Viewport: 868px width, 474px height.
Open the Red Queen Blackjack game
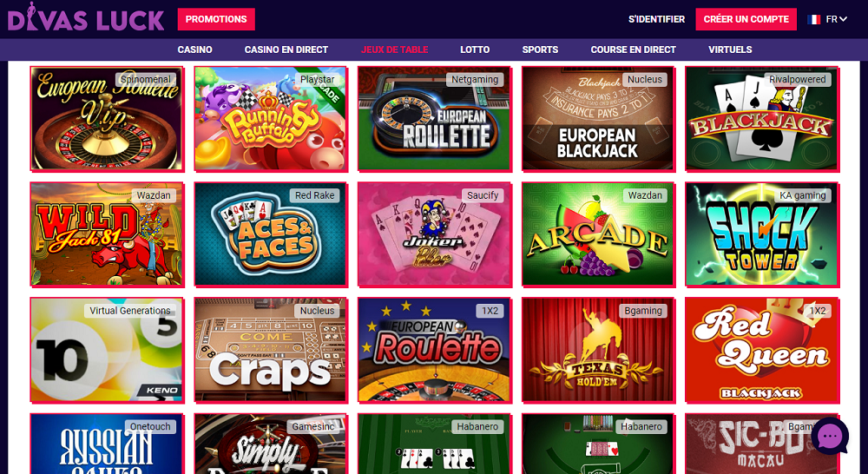point(762,350)
